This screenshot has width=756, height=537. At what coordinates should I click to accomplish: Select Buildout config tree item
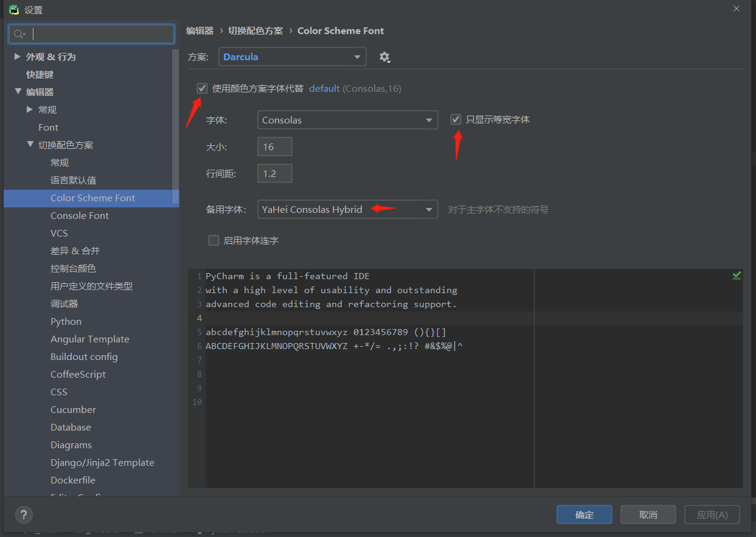click(84, 356)
